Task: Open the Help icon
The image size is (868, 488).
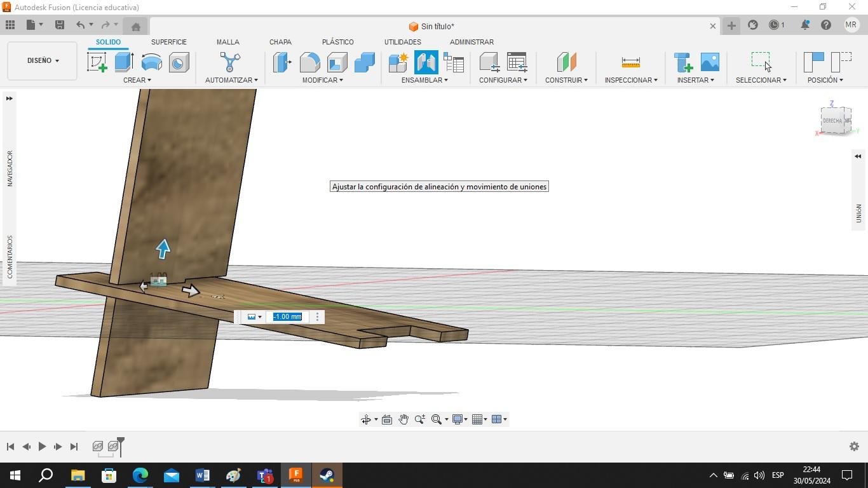Action: pos(826,25)
